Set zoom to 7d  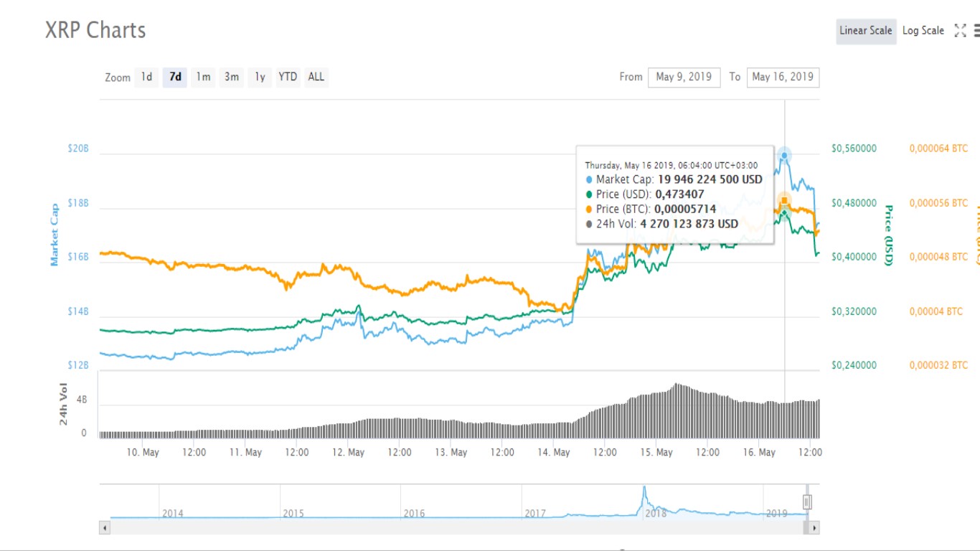pos(175,77)
